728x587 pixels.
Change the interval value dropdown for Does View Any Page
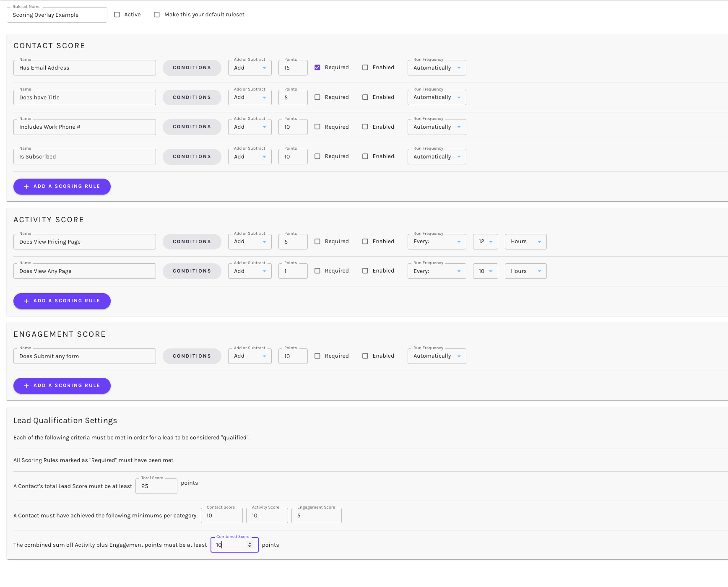pyautogui.click(x=485, y=271)
